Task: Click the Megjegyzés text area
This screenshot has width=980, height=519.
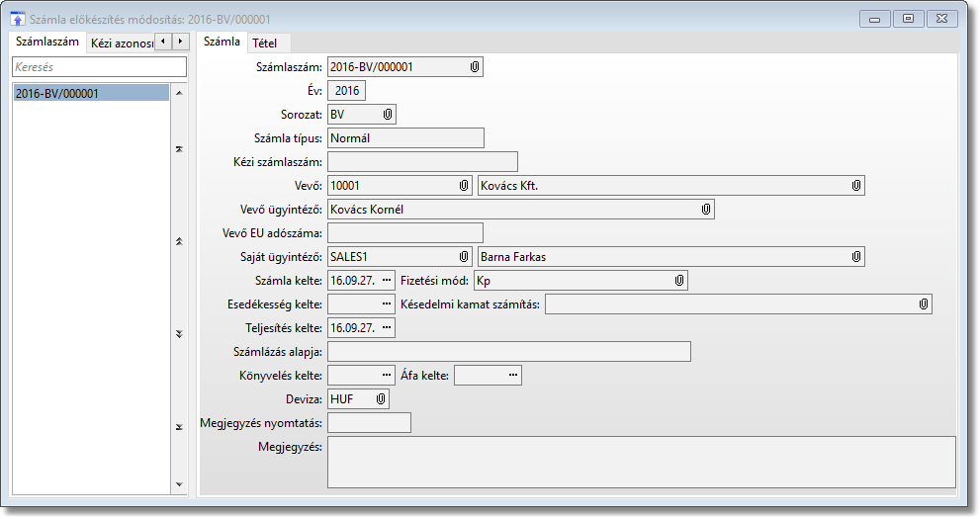Action: click(x=641, y=463)
